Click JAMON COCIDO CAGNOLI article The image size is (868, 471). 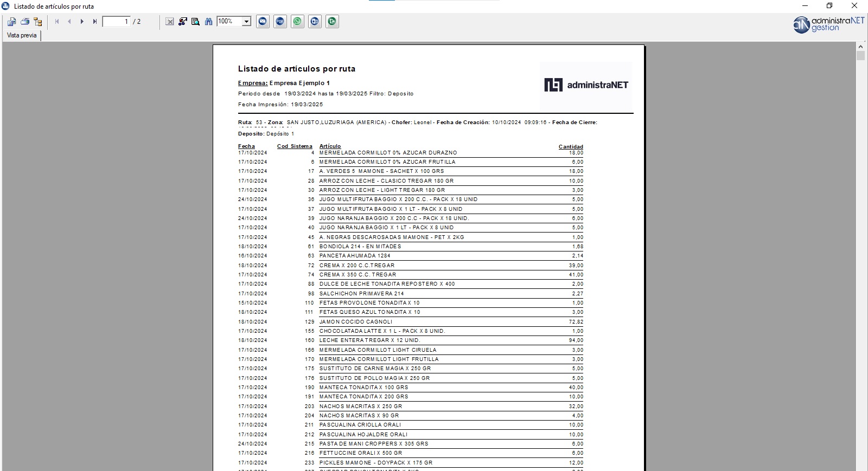click(356, 322)
